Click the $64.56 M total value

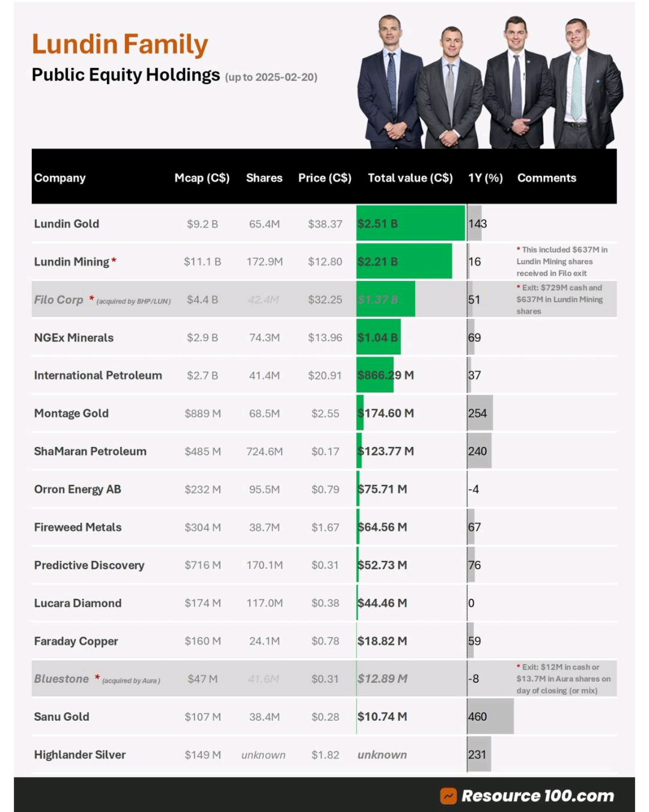[x=382, y=527]
